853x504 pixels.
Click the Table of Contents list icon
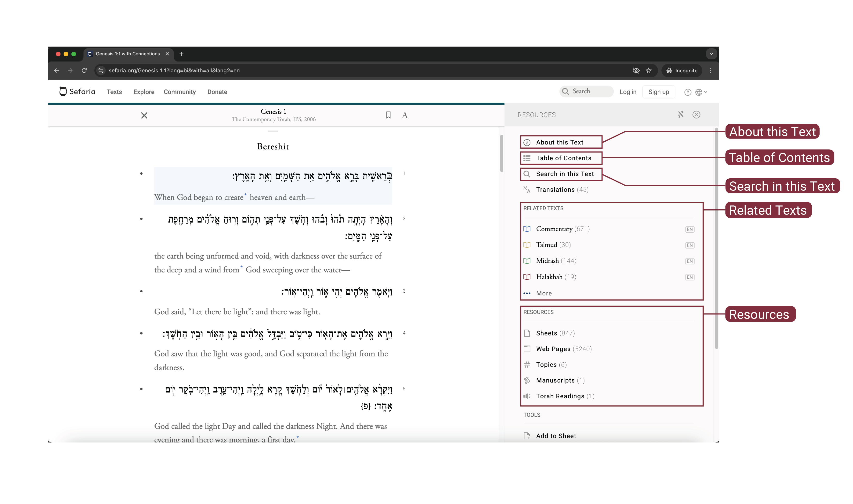(x=527, y=158)
